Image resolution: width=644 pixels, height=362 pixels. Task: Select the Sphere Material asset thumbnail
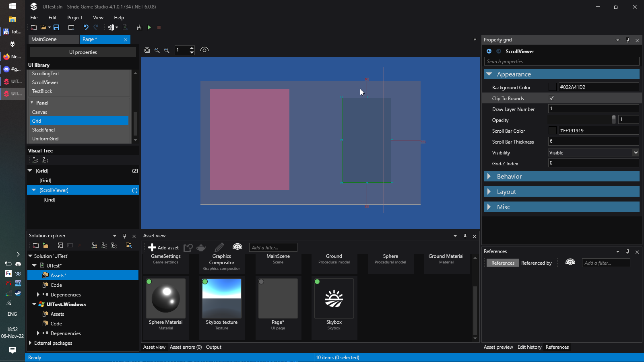165,298
